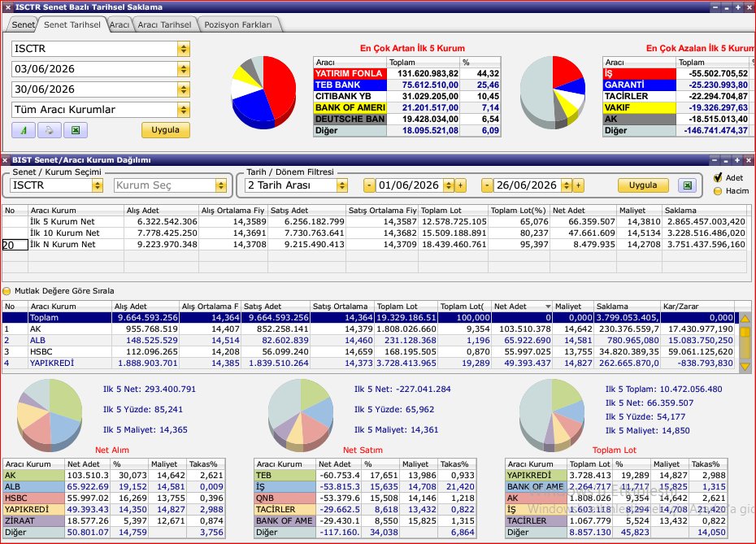
Task: Select the Adet option
Action: click(718, 178)
